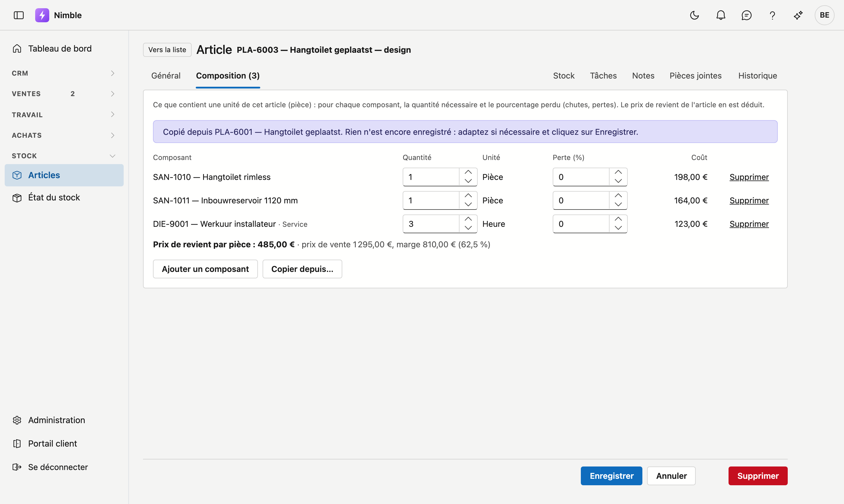This screenshot has width=844, height=504.
Task: Collapse the STOCK section
Action: click(x=64, y=156)
